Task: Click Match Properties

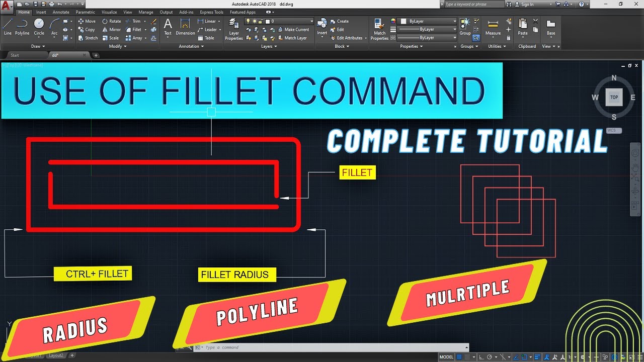Action: (x=379, y=29)
